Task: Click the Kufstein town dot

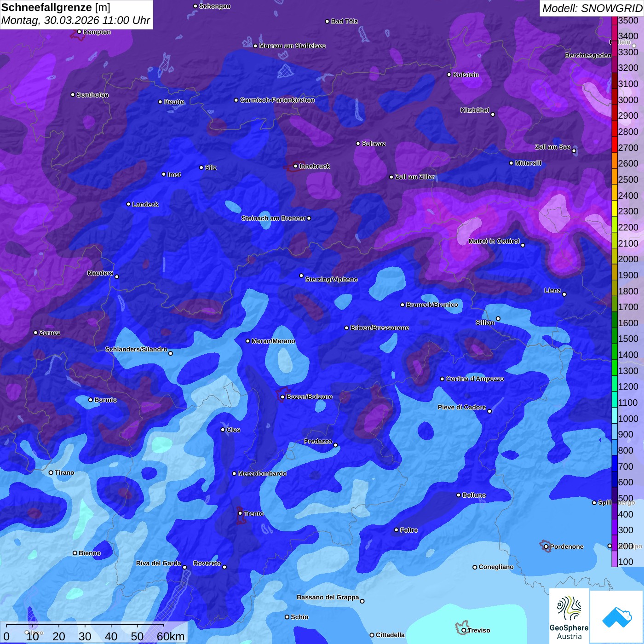Action: [449, 75]
